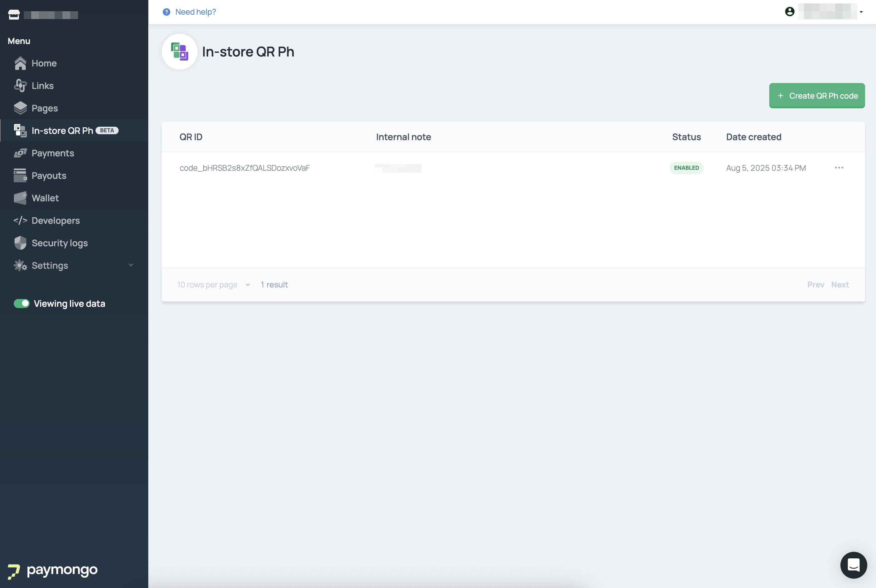Click the Next pagination button

(840, 285)
